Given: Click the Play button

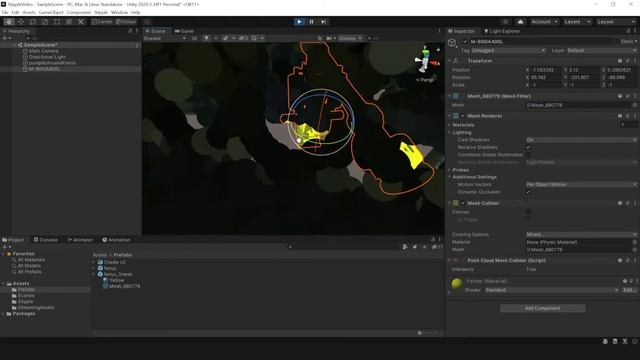Looking at the screenshot, I should coord(299,22).
